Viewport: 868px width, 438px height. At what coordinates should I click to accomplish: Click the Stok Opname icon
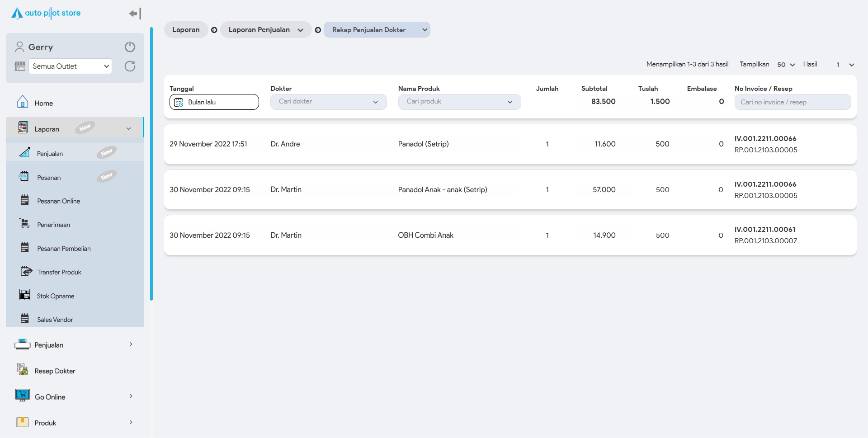24,295
